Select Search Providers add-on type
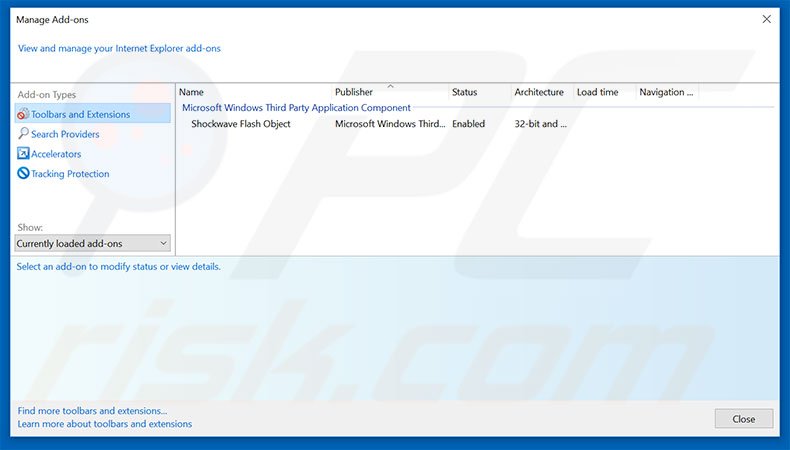The width and height of the screenshot is (790, 450). [x=65, y=134]
